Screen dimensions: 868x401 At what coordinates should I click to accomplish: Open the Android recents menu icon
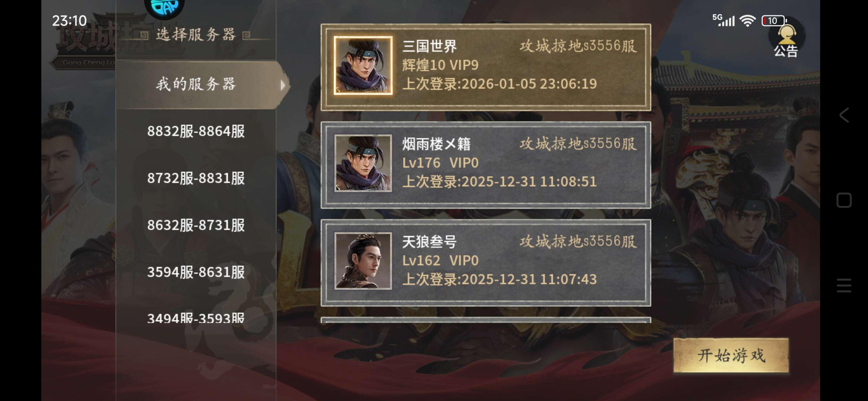point(844,285)
